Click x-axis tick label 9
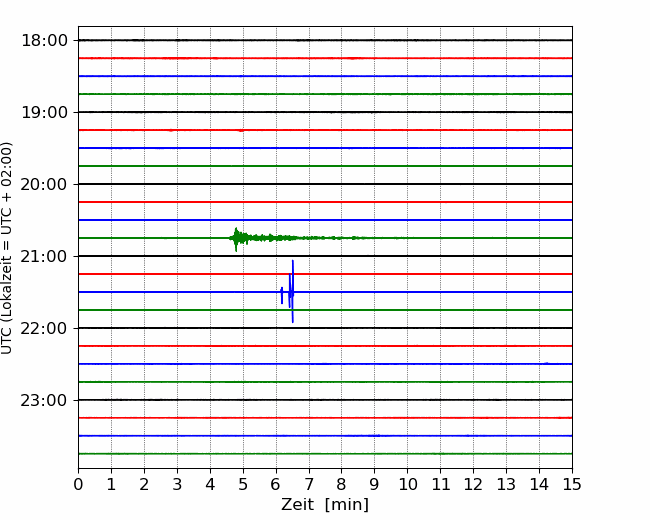 375,484
